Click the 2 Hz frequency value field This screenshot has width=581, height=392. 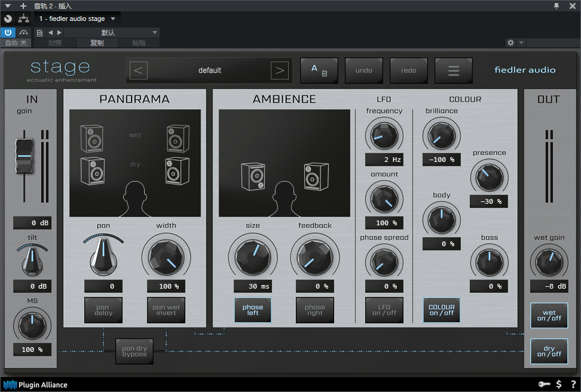[x=384, y=160]
